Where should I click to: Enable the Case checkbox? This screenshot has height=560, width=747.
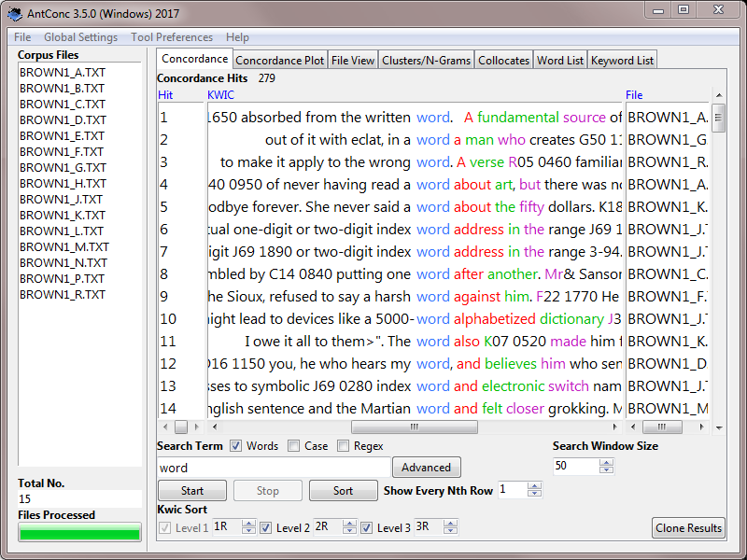(294, 446)
